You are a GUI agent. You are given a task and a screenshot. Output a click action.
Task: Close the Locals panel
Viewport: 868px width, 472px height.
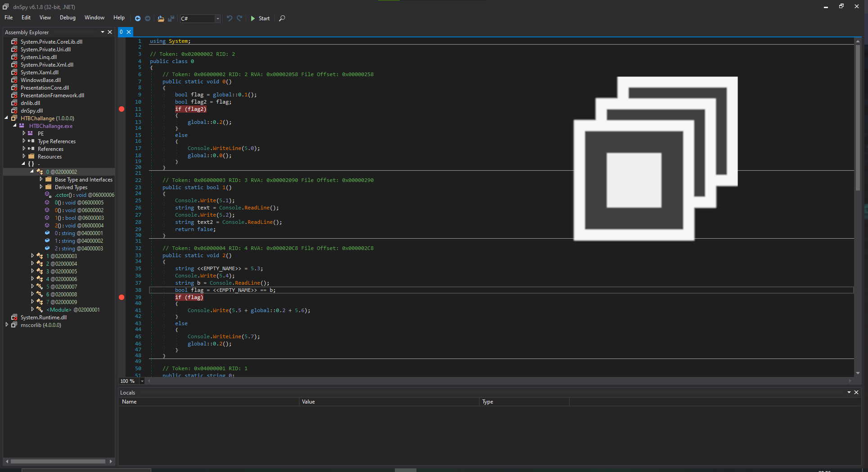point(856,392)
